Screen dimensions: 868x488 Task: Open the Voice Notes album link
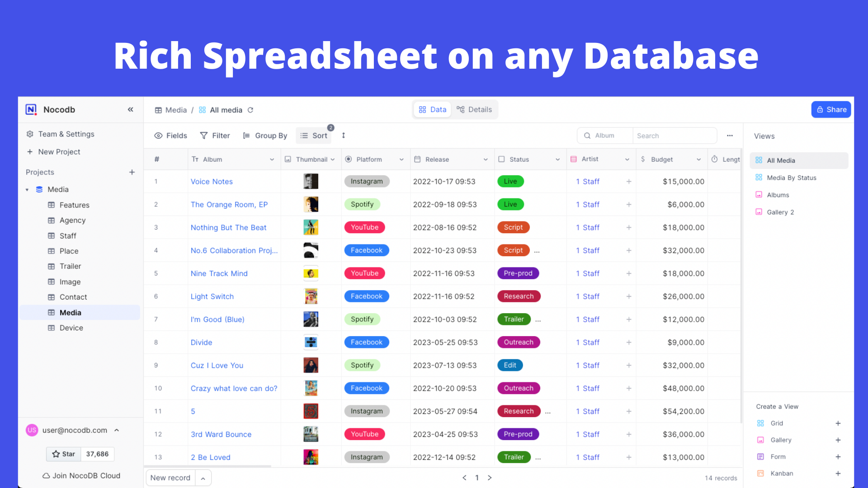coord(212,182)
